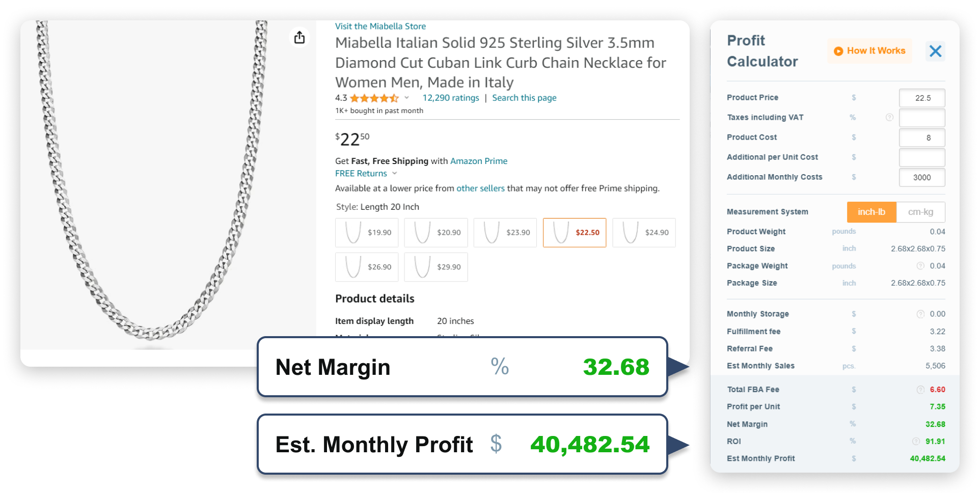Visit the Miabella Store link

380,26
